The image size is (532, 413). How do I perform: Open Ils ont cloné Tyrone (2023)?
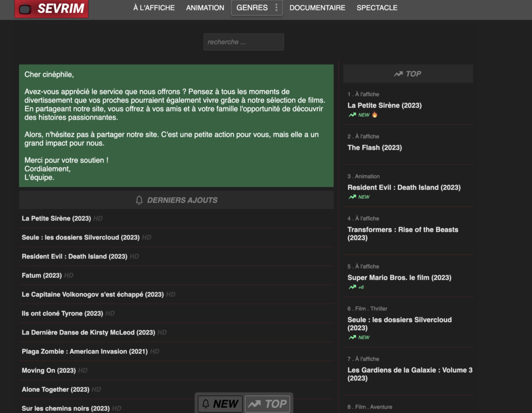pyautogui.click(x=62, y=313)
